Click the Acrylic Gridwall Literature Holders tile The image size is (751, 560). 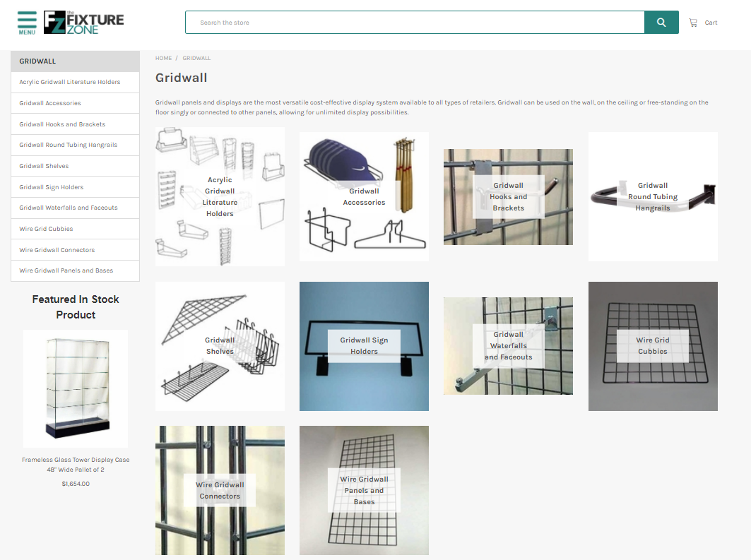pos(220,196)
